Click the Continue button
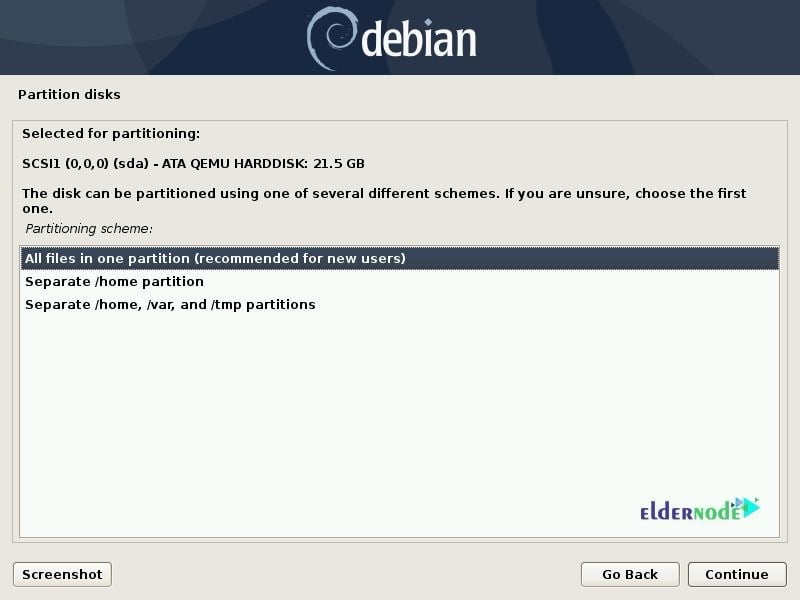 pyautogui.click(x=737, y=574)
